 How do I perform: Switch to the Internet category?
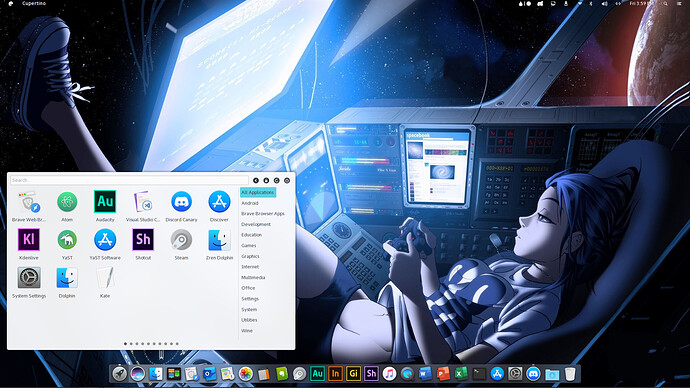pos(250,267)
